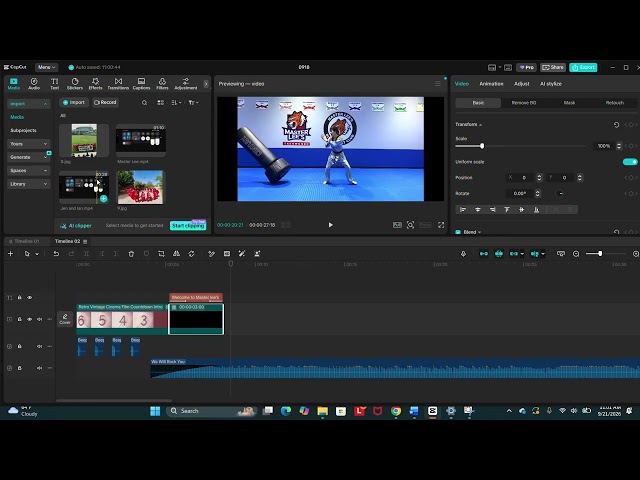
Task: Switch to the AI stylize tab
Action: 551,84
